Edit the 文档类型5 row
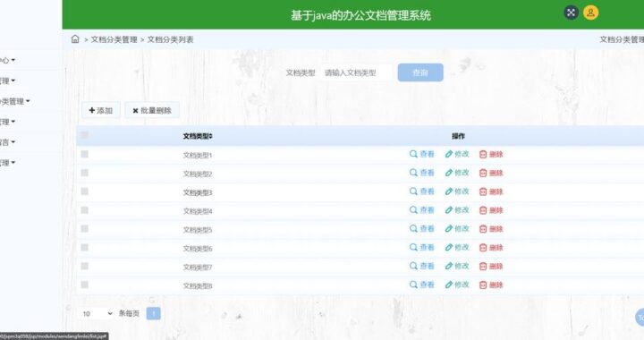The image size is (644, 340). (x=457, y=229)
